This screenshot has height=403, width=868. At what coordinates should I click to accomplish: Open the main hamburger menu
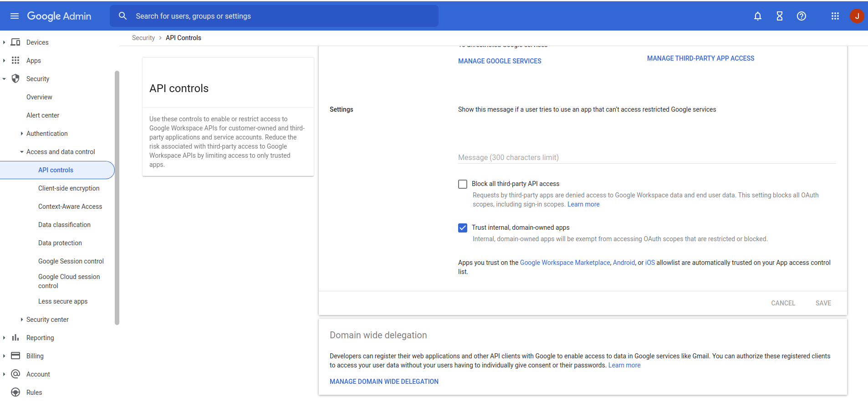click(15, 16)
